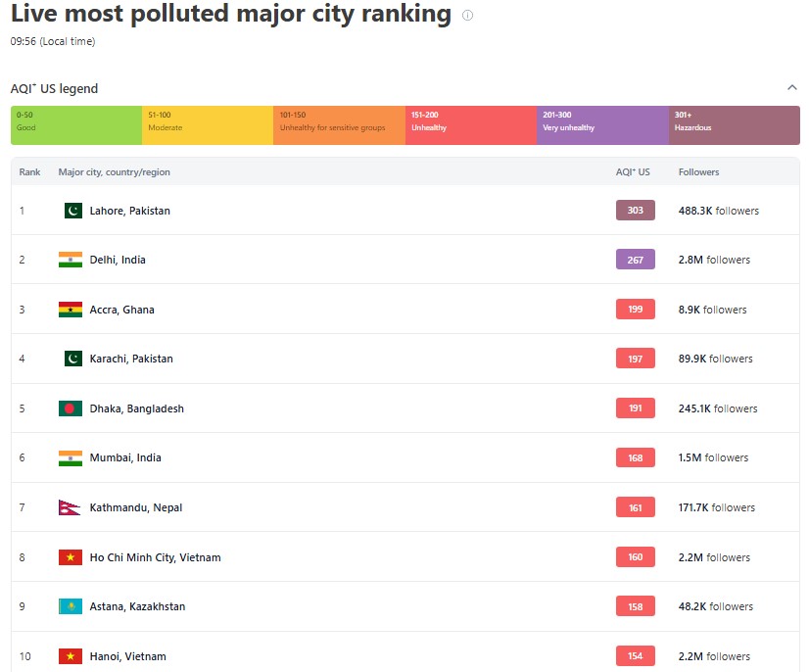Click the purple Very unhealthy legend swatch
The image size is (809, 672).
[602, 125]
